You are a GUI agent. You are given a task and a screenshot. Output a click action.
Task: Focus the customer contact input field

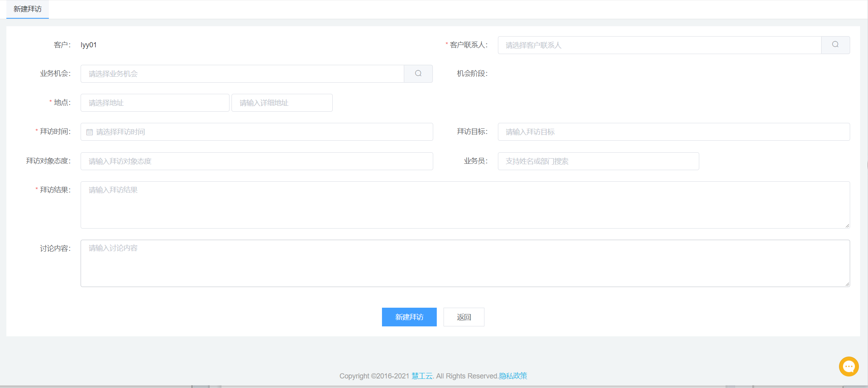(659, 45)
